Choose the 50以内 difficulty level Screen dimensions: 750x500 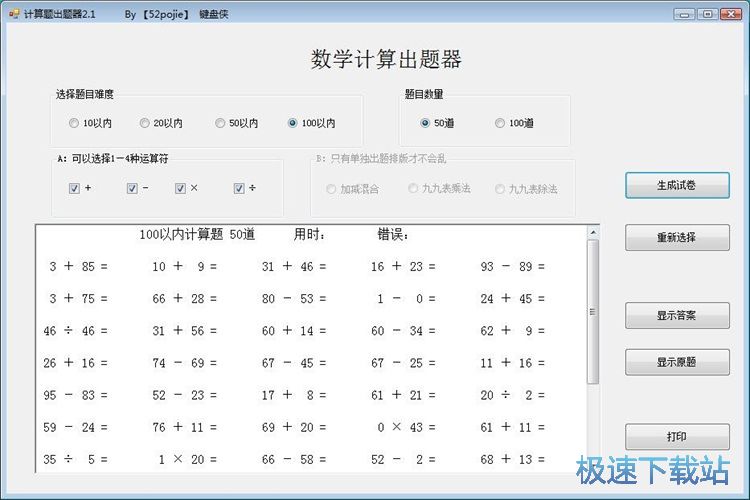pyautogui.click(x=220, y=124)
